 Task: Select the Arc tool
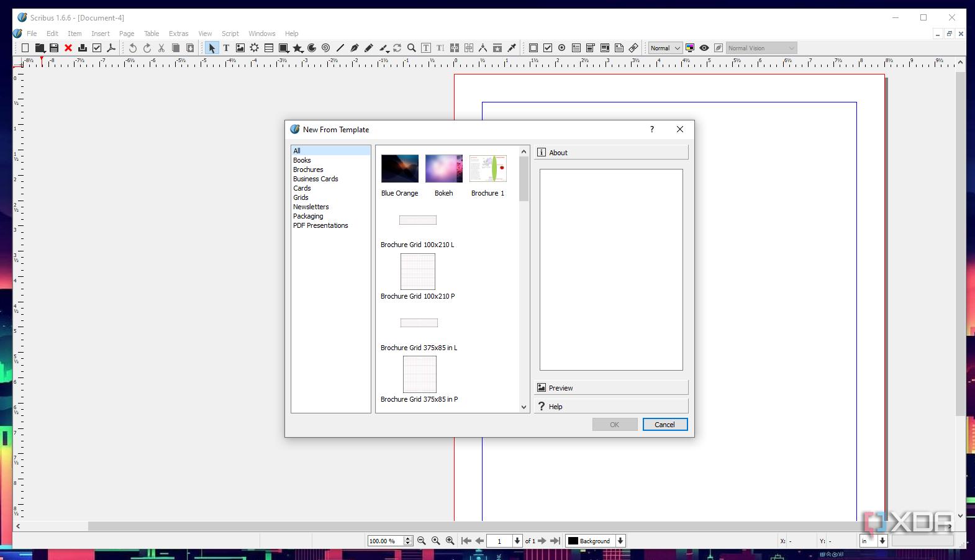tap(312, 48)
